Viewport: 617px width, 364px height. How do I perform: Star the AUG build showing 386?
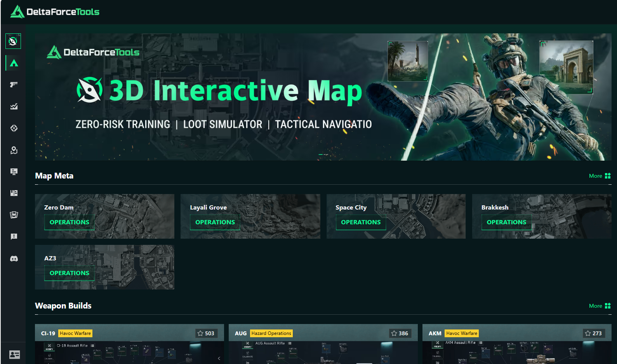click(x=400, y=333)
